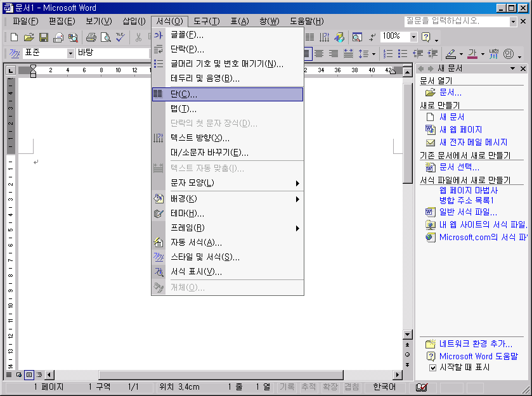Click the Enclose Characters circle icon
Viewport: 532px width, 396px height.
tap(509, 54)
